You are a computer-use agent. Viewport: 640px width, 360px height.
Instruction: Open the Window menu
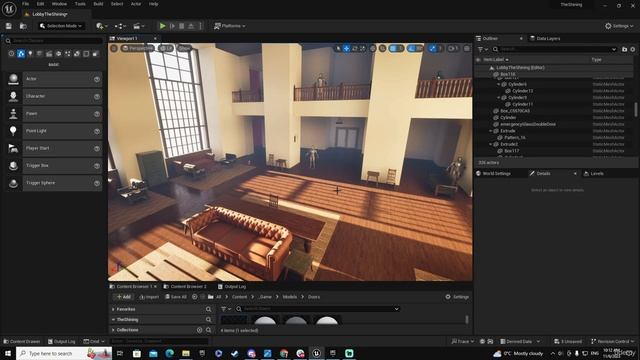(59, 4)
